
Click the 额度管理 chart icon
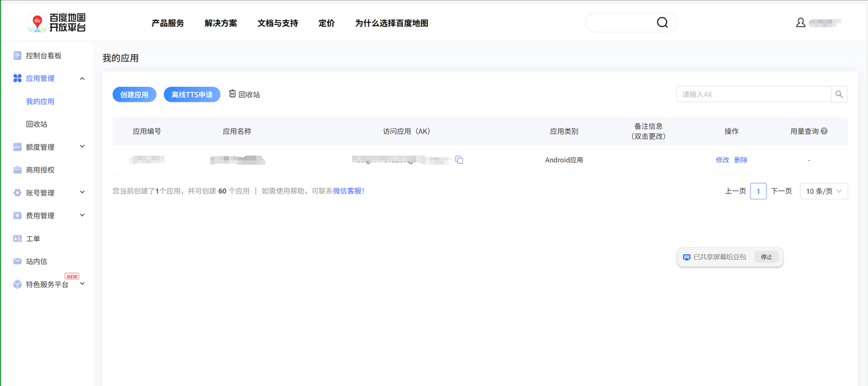click(18, 147)
